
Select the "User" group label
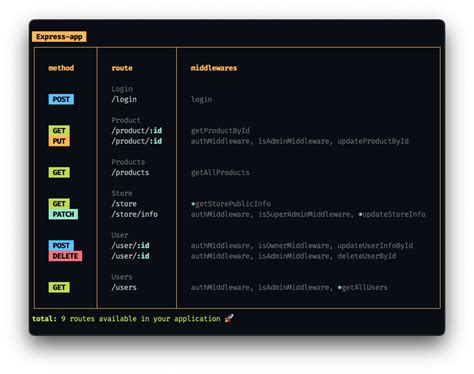click(x=120, y=235)
